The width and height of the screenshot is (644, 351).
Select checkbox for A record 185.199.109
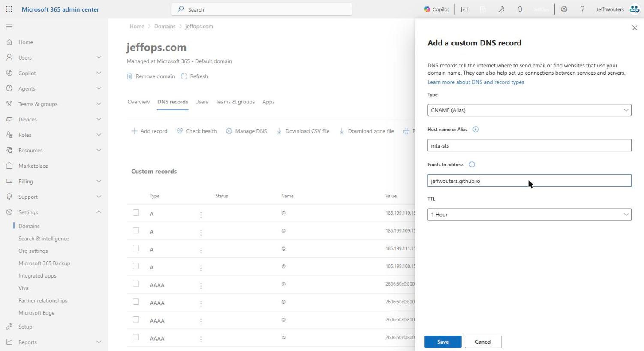(136, 230)
